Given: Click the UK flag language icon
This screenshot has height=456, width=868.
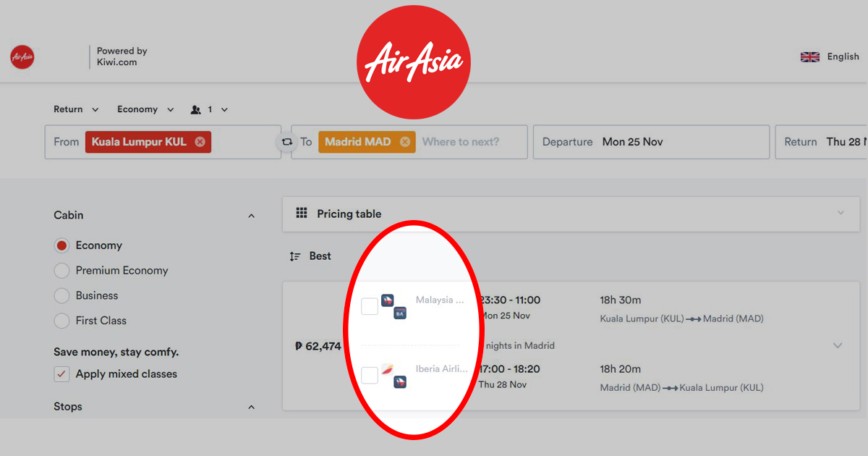Looking at the screenshot, I should click(810, 56).
